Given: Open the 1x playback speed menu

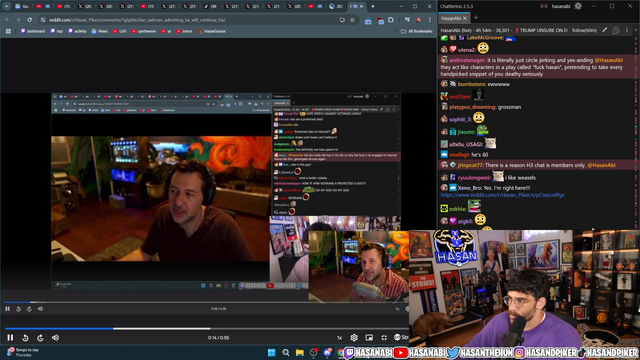Looking at the screenshot, I should 339,338.
